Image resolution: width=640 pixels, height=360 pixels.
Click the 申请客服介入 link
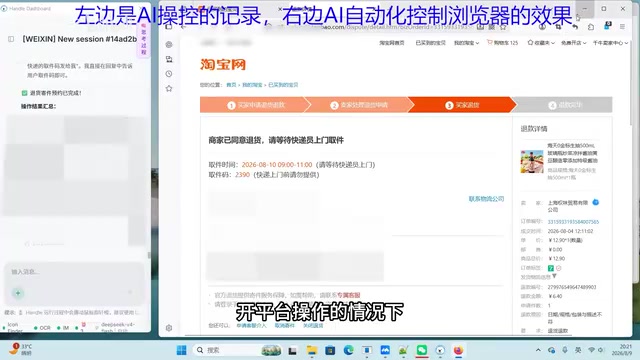pos(251,325)
